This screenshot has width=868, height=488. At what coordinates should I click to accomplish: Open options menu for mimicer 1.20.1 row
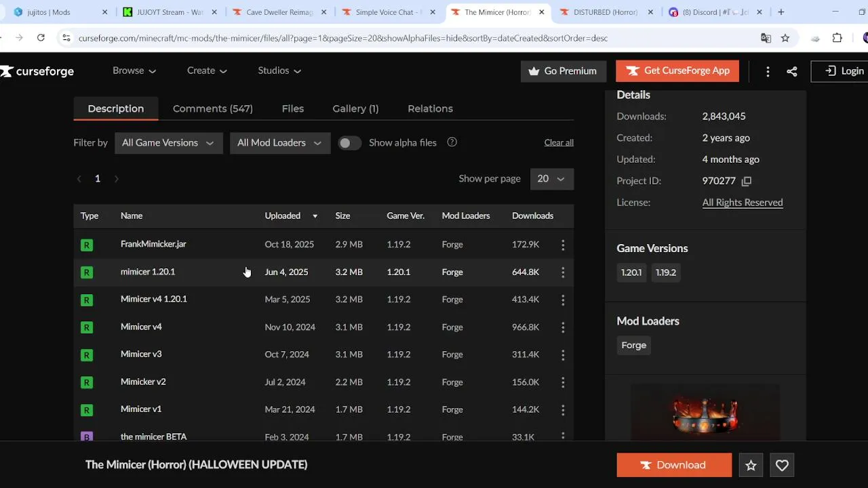coord(563,272)
